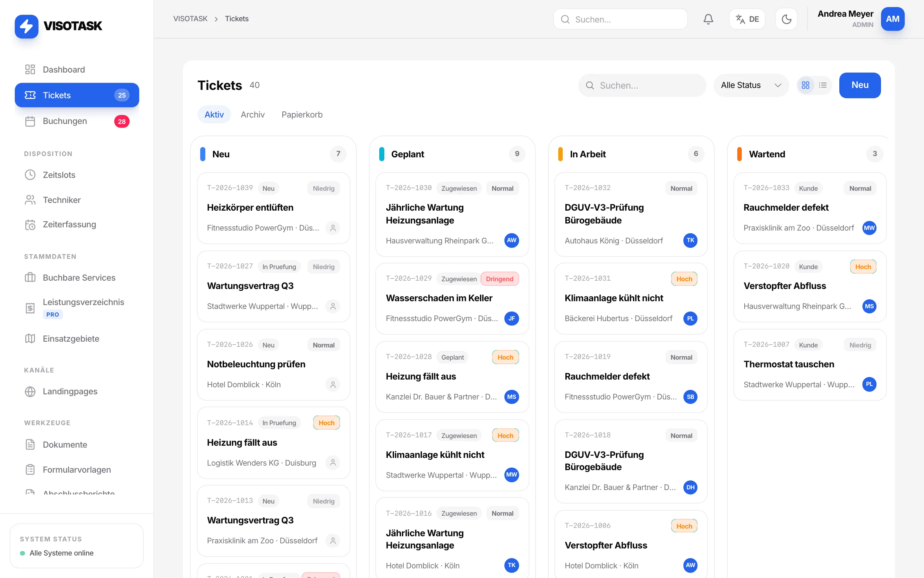Click the Wartend column header
Viewport: 924px width, 578px height.
tap(810, 154)
